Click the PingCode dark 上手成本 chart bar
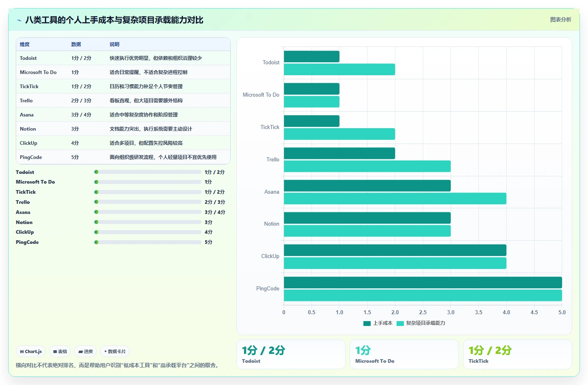Screen dimensions: 588x385 pyautogui.click(x=423, y=283)
